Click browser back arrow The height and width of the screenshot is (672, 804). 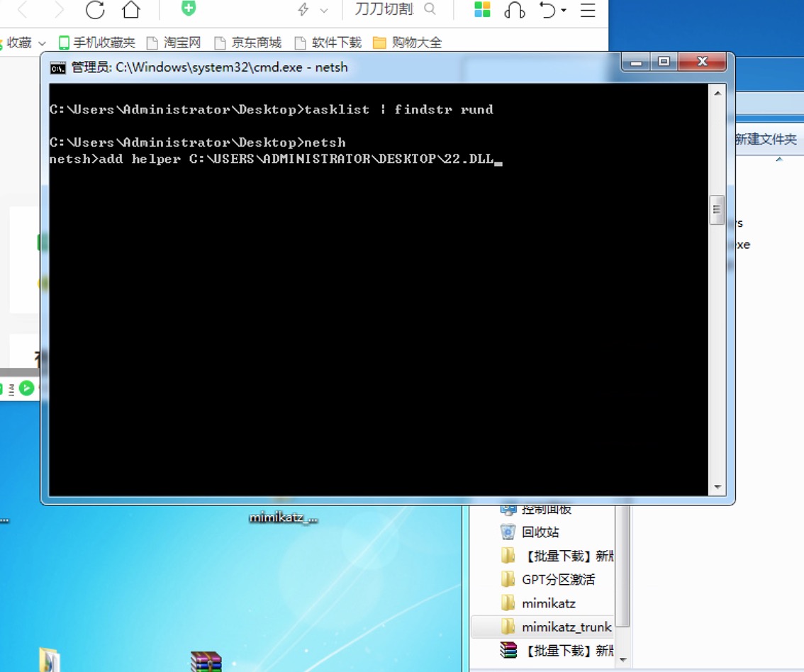[x=23, y=9]
